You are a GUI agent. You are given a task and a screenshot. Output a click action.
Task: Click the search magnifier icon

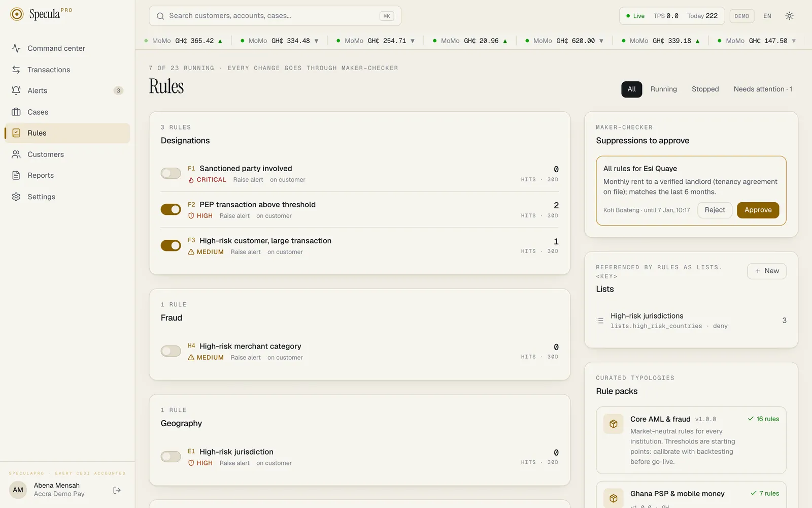pyautogui.click(x=160, y=16)
